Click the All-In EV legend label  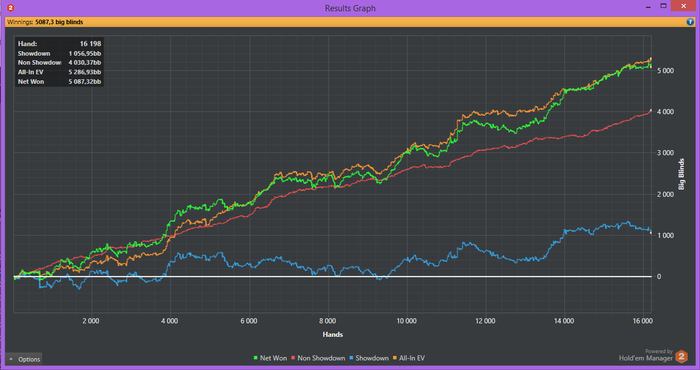(x=412, y=358)
